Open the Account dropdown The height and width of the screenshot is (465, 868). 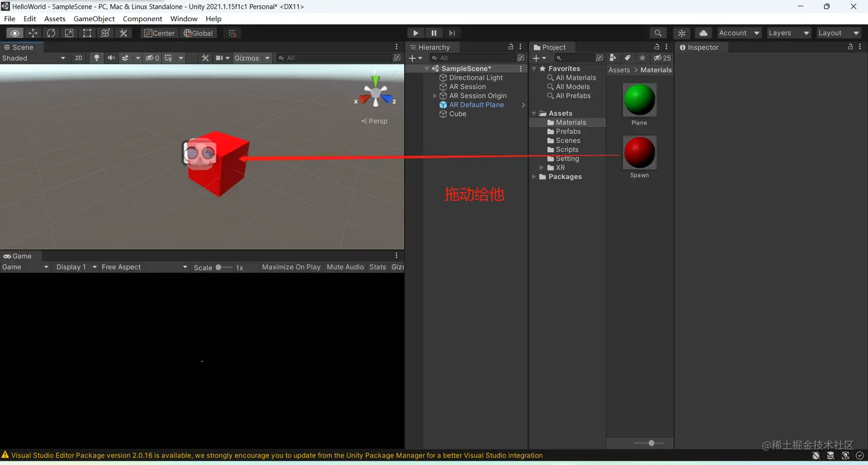(739, 33)
